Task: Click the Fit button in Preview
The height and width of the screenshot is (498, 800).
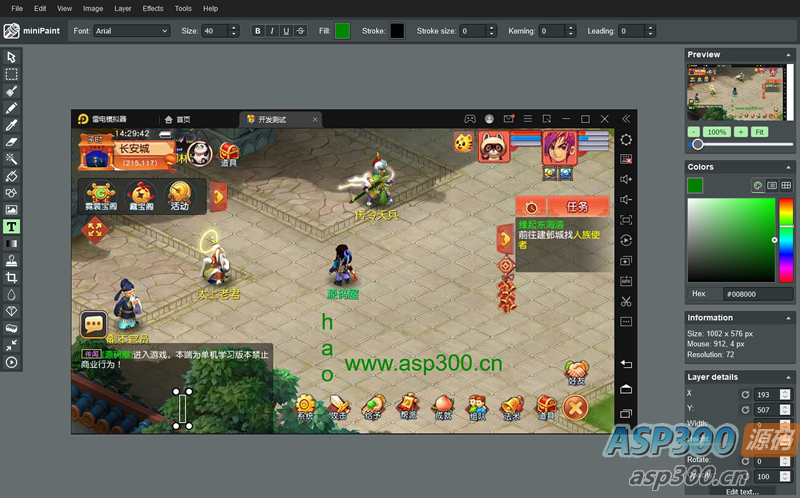Action: 760,132
